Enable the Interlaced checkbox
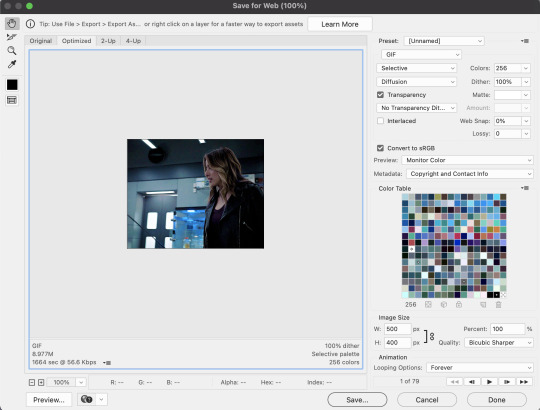 point(380,121)
